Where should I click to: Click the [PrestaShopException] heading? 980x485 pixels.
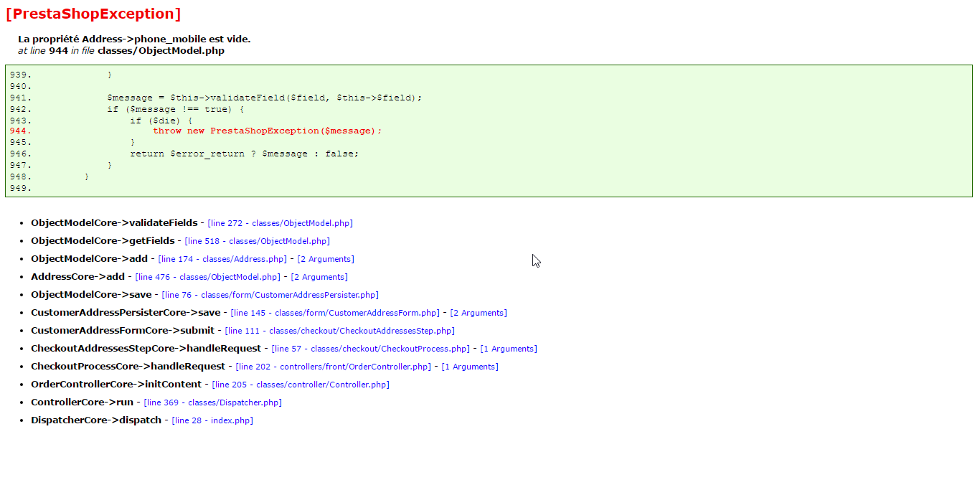[93, 14]
